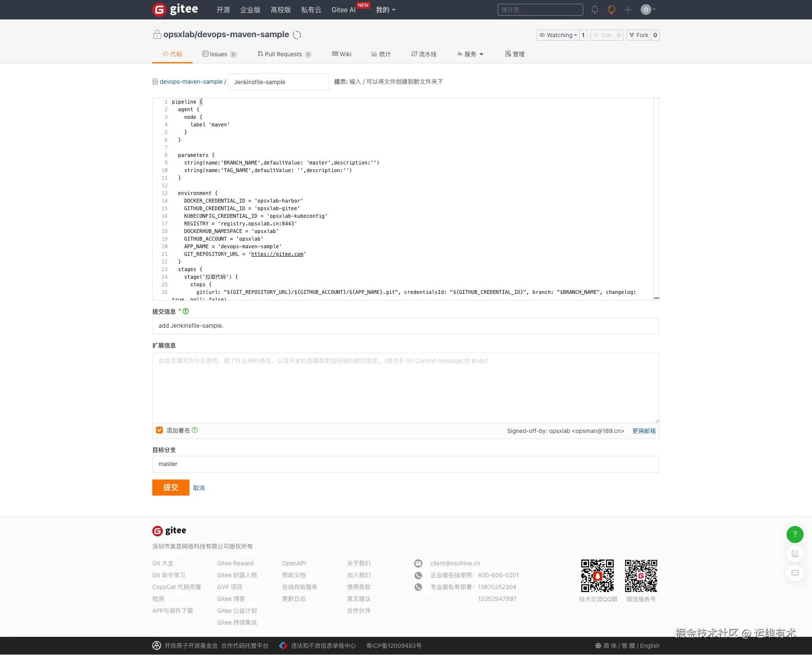The width and height of the screenshot is (812, 655).
Task: Click the floating feedback edit icon on right edge
Action: coord(795,554)
